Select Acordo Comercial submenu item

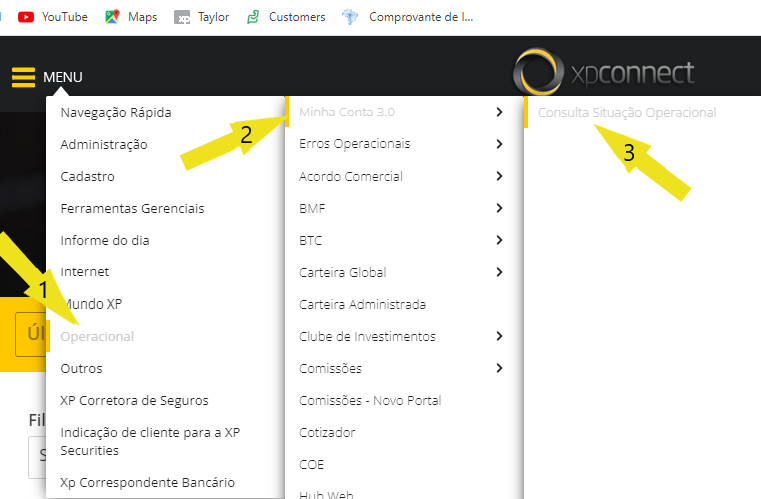point(351,176)
